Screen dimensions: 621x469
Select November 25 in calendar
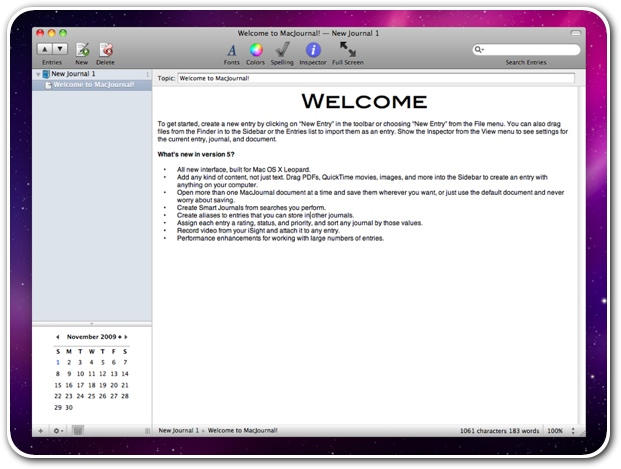click(x=91, y=396)
